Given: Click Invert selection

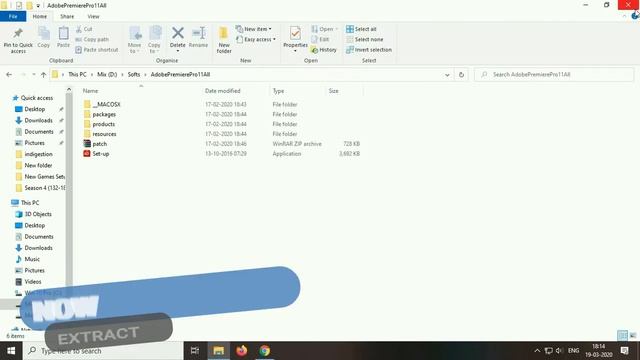Looking at the screenshot, I should click(369, 49).
